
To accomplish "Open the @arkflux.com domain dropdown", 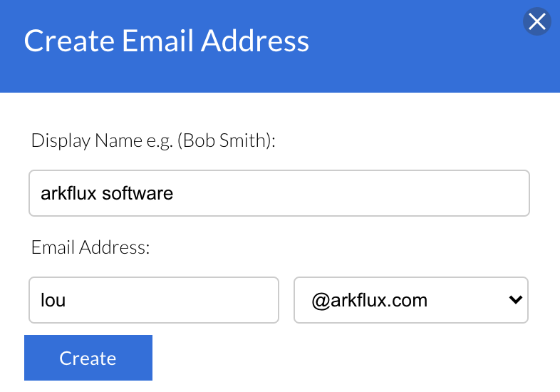I will (x=410, y=300).
